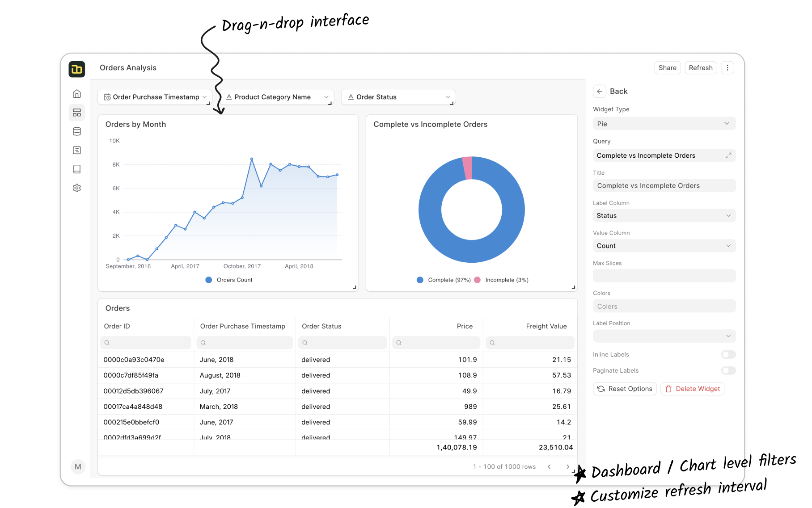
Task: Click the Order ID column search box
Action: coord(145,342)
